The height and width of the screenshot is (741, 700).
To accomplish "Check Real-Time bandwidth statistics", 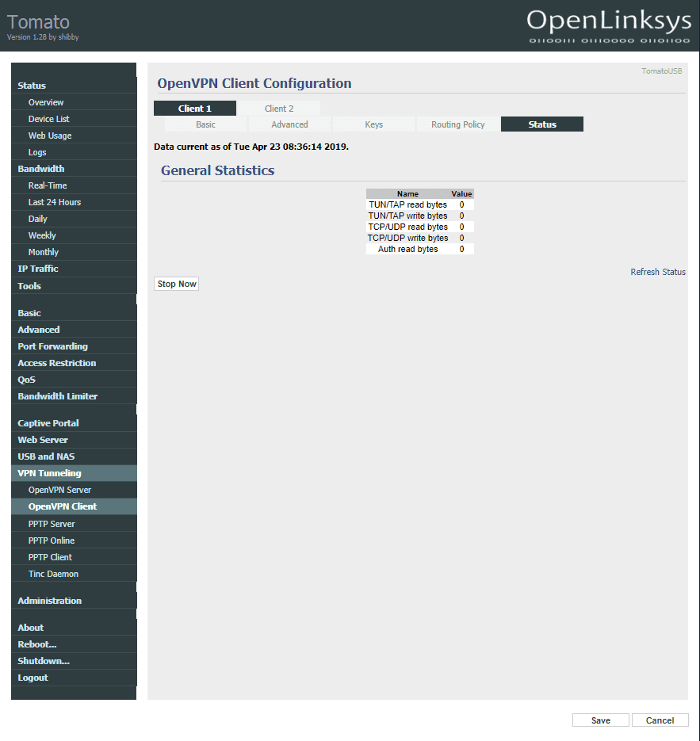I will tap(48, 185).
